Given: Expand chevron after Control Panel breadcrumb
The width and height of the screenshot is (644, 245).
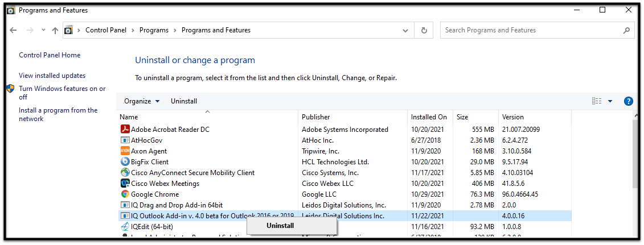Looking at the screenshot, I should pyautogui.click(x=133, y=30).
